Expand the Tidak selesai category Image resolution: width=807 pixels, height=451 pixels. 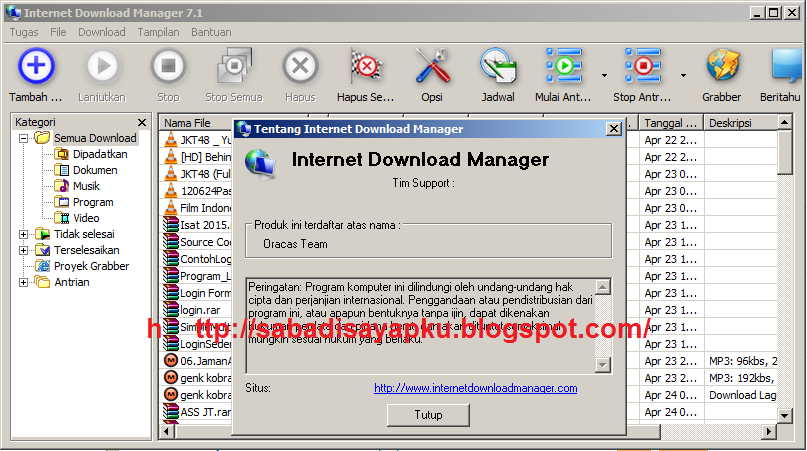tap(23, 234)
